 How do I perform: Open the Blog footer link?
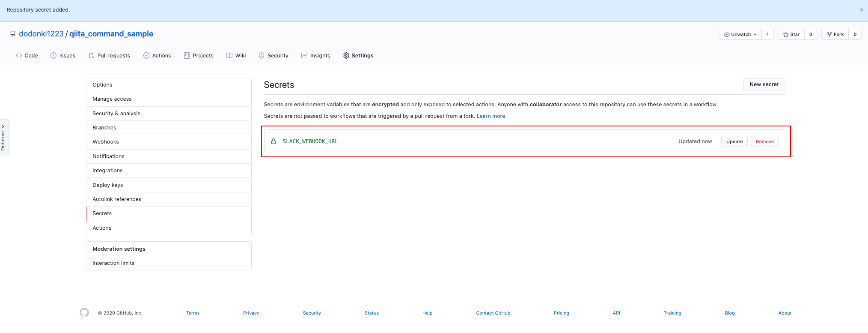[x=730, y=313]
